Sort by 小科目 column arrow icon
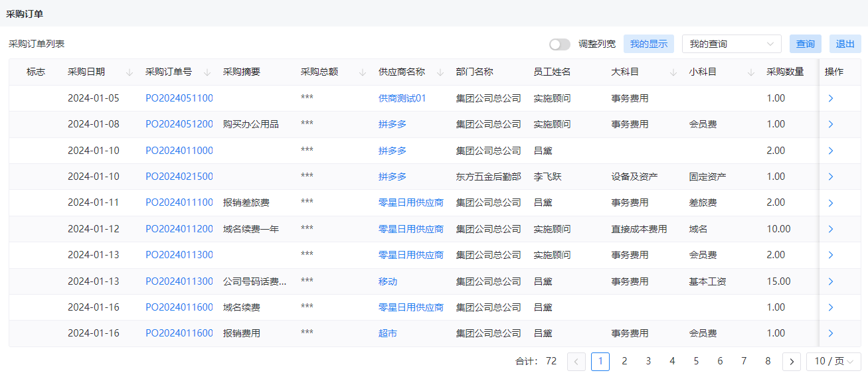Screen dimensions: 868x379 (x=751, y=72)
